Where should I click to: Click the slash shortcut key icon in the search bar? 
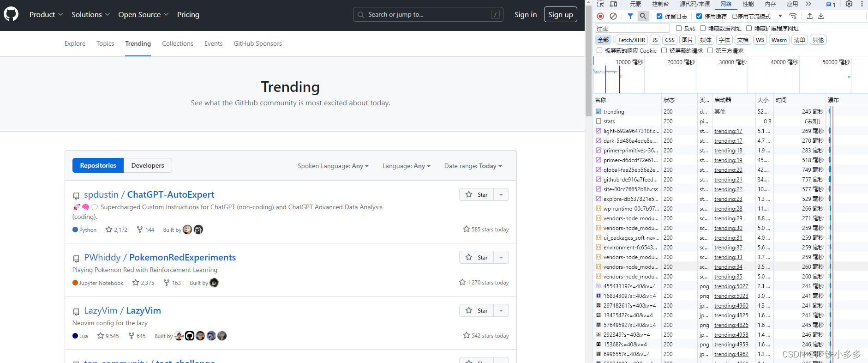[495, 14]
